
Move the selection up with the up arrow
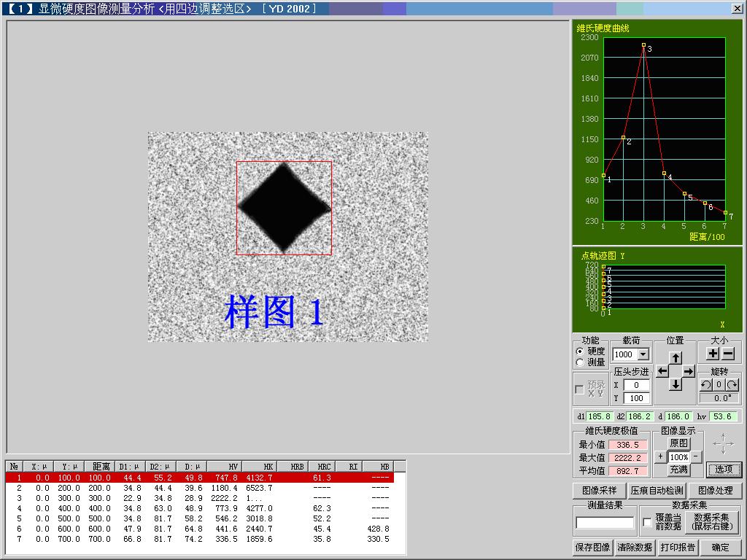[676, 358]
